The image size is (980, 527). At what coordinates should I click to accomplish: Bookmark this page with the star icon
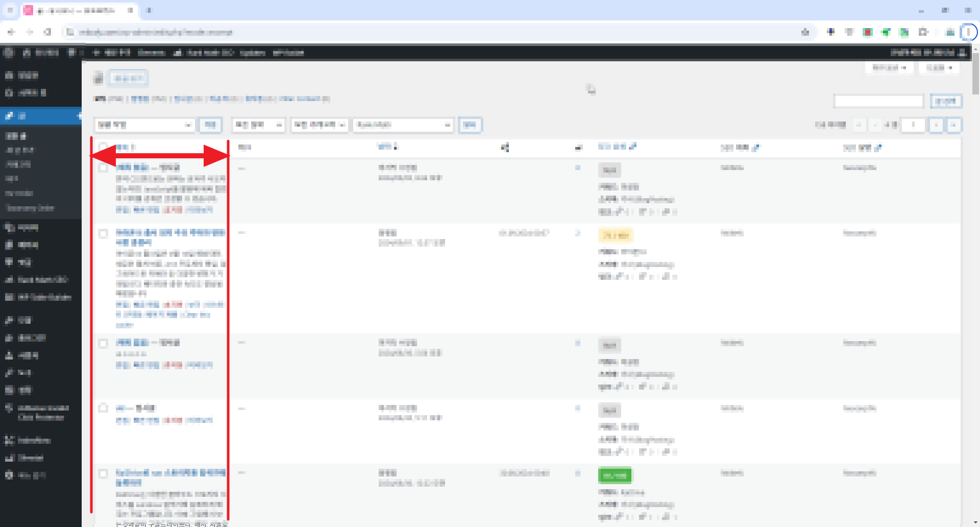click(805, 32)
